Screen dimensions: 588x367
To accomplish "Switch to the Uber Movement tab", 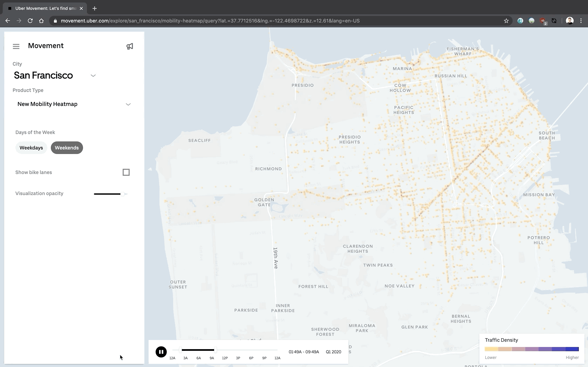I will 46,8.
